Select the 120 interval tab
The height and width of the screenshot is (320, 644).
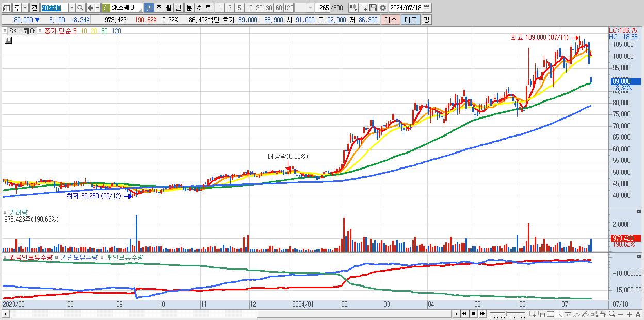(288, 8)
